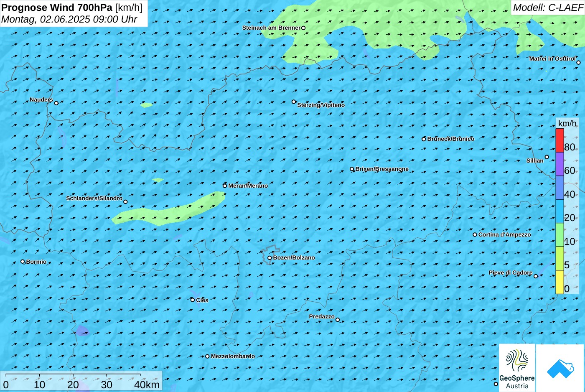Select the Bruneck/Brunico city marker
Viewport: 585px width, 392px height.
point(424,139)
